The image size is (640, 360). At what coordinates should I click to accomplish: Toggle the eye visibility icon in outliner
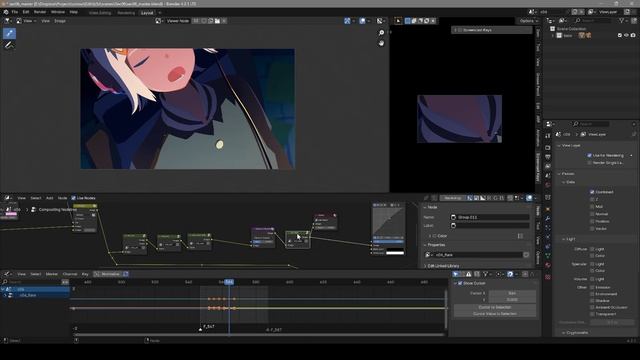[x=627, y=36]
